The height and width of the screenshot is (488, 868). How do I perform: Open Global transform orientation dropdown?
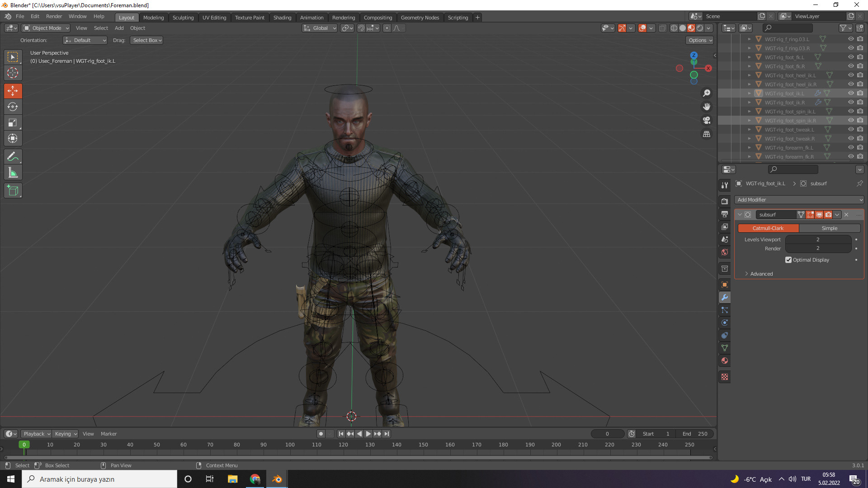(x=320, y=28)
